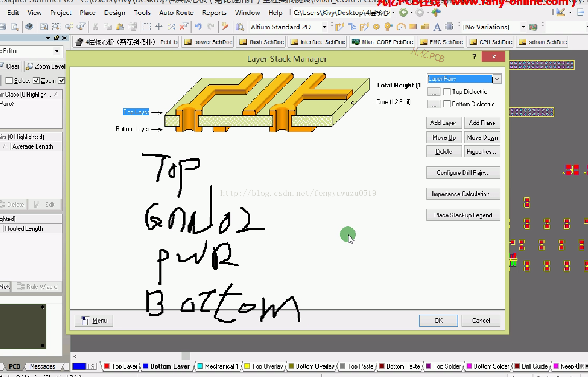Screen dimensions: 588x377
Task: Switch to the power.SchDoc tab
Action: pos(208,42)
